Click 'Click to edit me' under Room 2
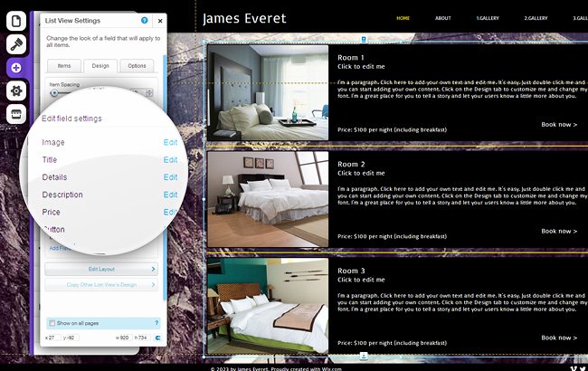Viewport: 588px width, 371px height. (x=361, y=174)
